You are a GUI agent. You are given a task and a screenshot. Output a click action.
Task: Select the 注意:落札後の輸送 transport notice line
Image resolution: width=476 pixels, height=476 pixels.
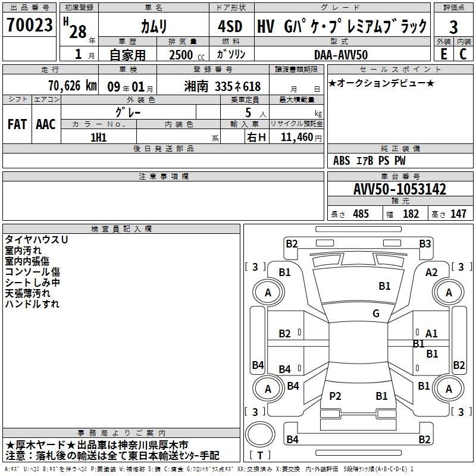coord(112,455)
